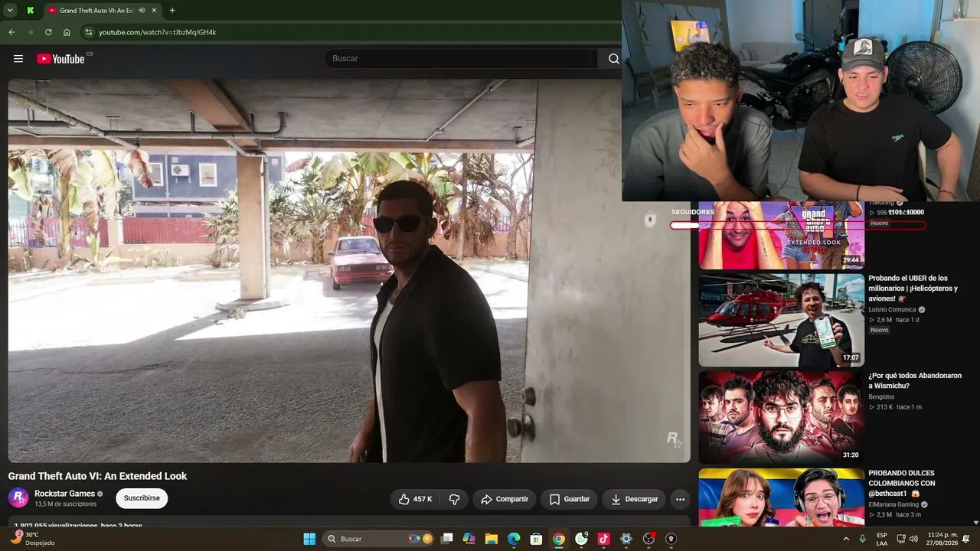Viewport: 980px width, 551px height.
Task: Open the Rockstar Games channel avatar
Action: (18, 498)
